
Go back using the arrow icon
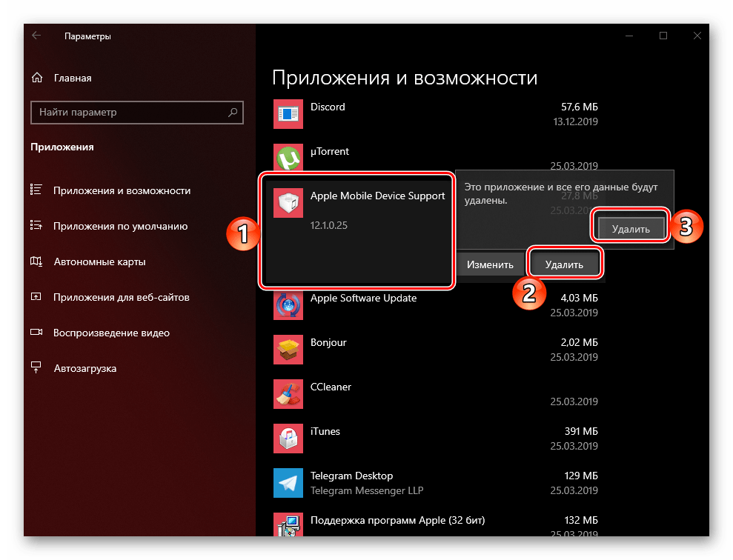[x=36, y=36]
